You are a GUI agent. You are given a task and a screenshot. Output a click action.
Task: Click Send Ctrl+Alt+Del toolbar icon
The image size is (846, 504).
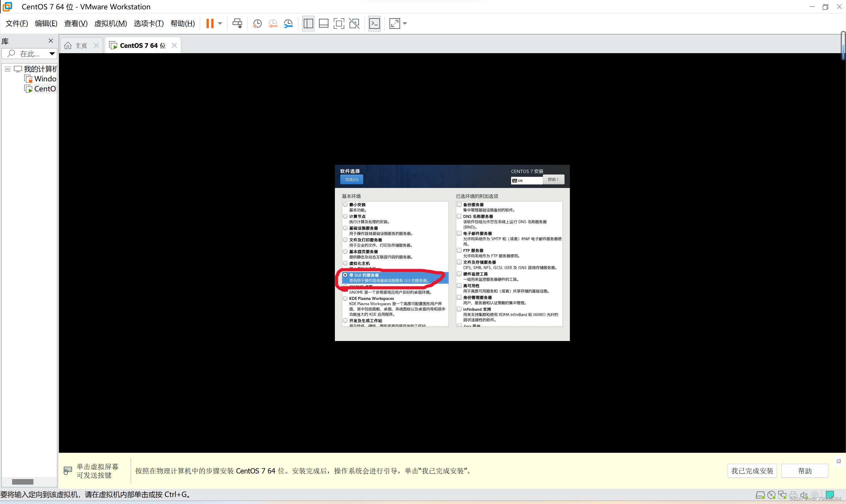[237, 23]
